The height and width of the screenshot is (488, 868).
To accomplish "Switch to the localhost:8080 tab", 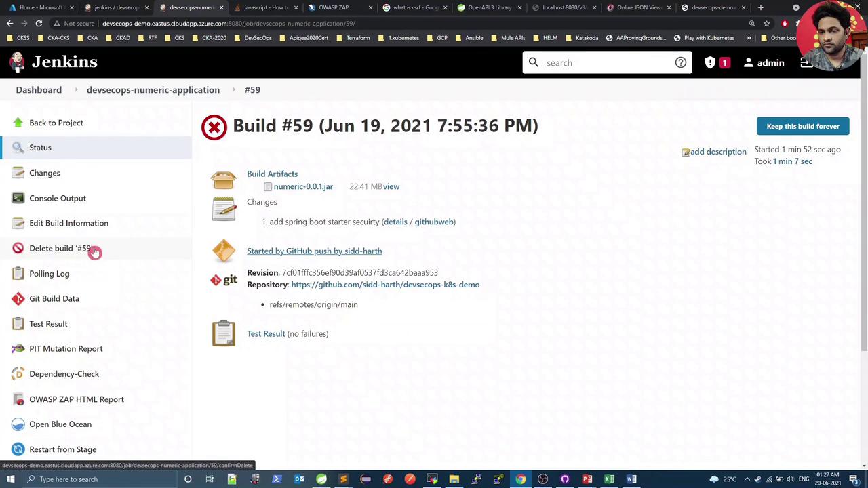I will [x=564, y=7].
